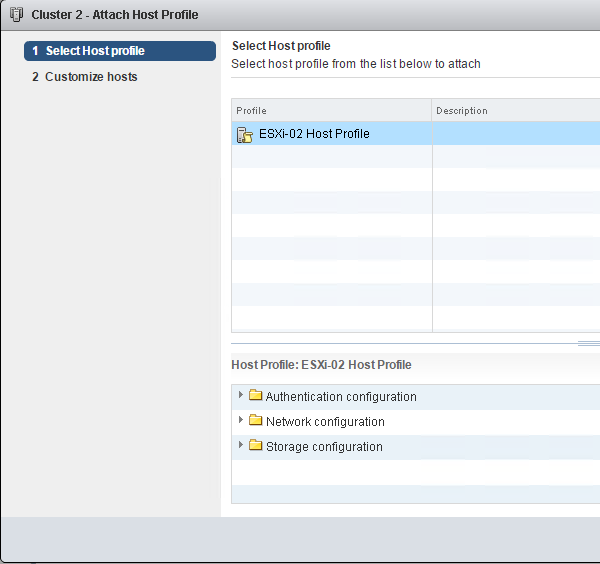Select the Authentication configuration label
The width and height of the screenshot is (600, 564).
[341, 397]
